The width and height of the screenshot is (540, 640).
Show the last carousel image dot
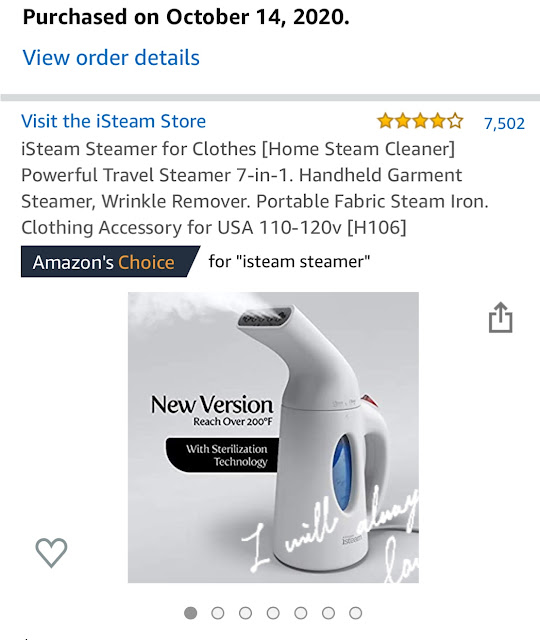click(x=356, y=613)
